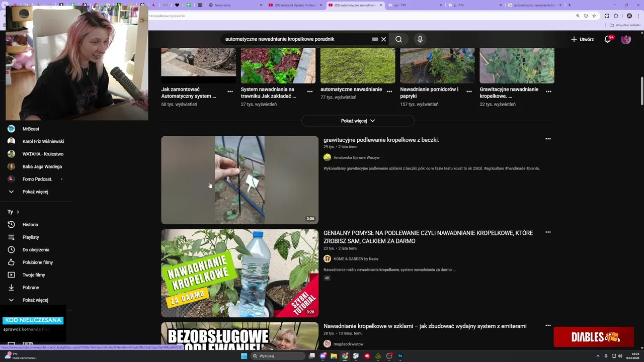The width and height of the screenshot is (644, 362).
Task: Open Discord from the taskbar
Action: coord(323,356)
